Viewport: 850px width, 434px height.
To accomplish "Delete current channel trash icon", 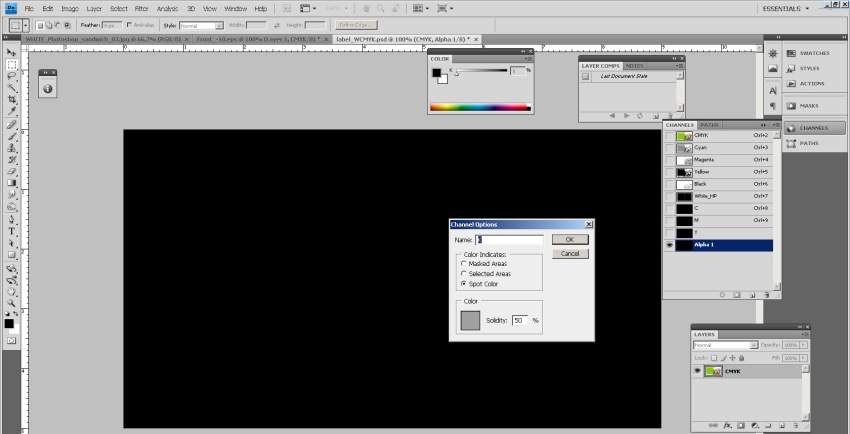I will point(767,295).
